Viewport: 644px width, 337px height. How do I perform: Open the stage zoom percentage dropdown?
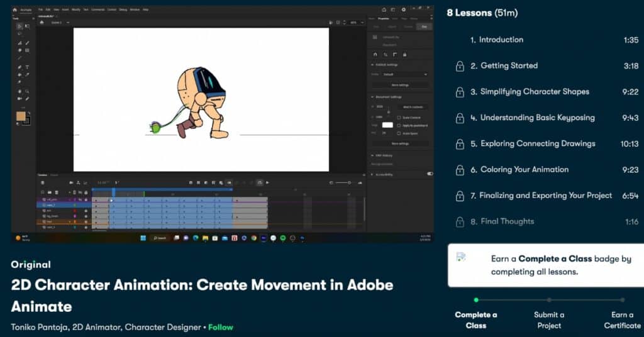pos(355,22)
